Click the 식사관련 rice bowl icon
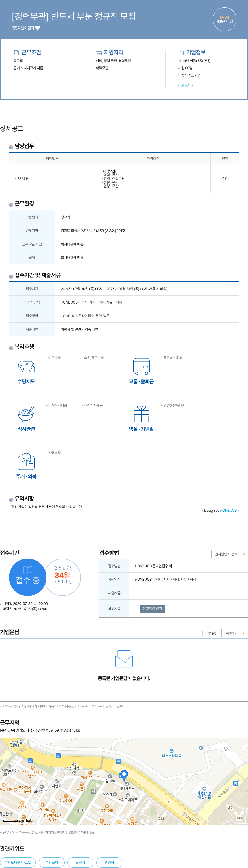This screenshot has height=868, width=248. pyautogui.click(x=26, y=414)
